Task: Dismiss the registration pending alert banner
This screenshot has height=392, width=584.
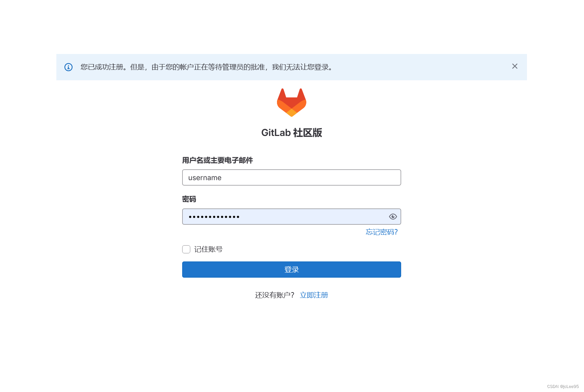Action: (515, 66)
